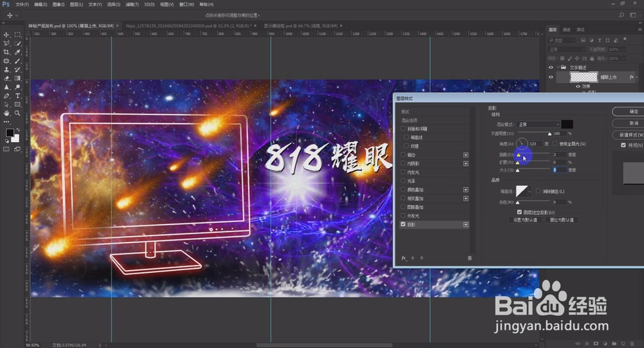This screenshot has height=348, width=644.
Task: Open the 文字(Y) menu
Action: 95,5
